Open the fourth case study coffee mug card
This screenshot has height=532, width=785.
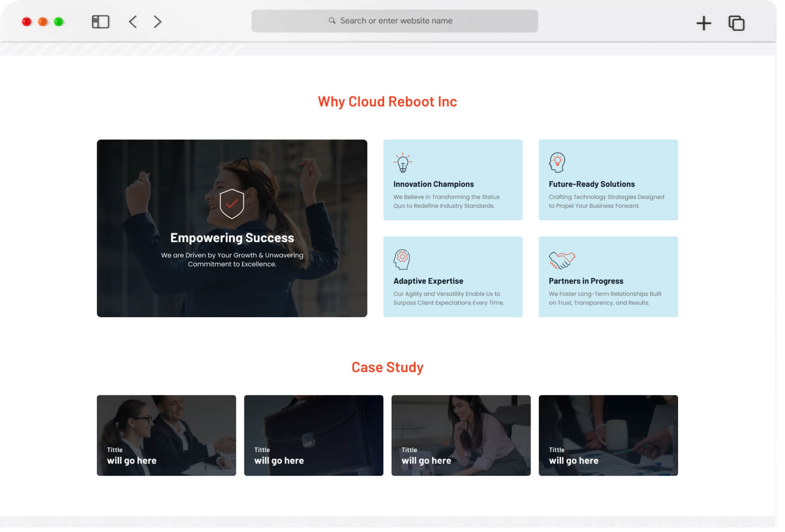(x=608, y=435)
